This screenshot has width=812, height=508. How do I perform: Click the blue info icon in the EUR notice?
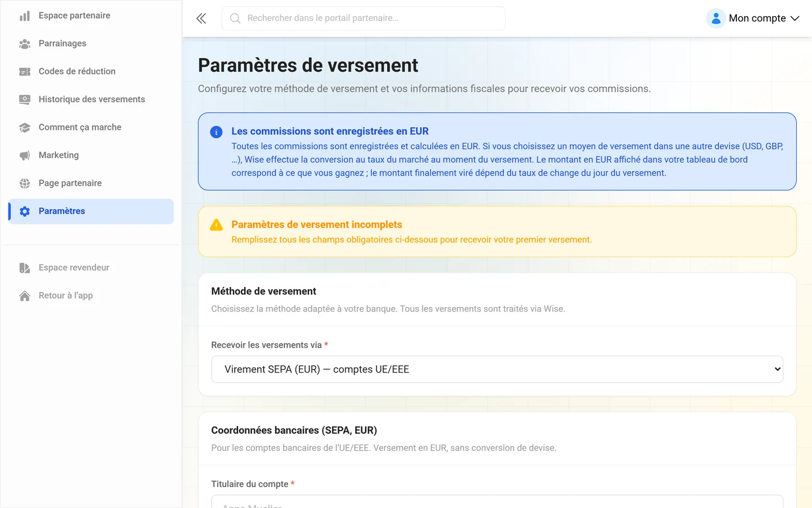[216, 132]
